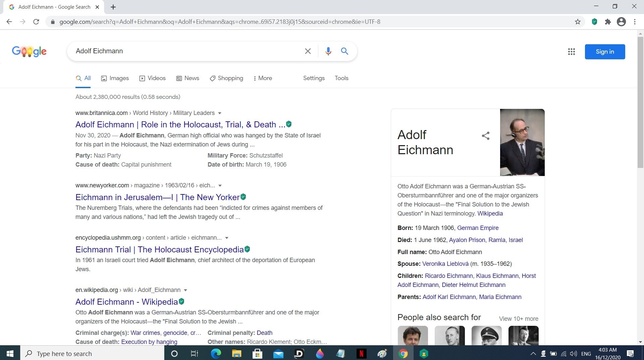Click the Sign in button
644x360 pixels.
tap(605, 52)
